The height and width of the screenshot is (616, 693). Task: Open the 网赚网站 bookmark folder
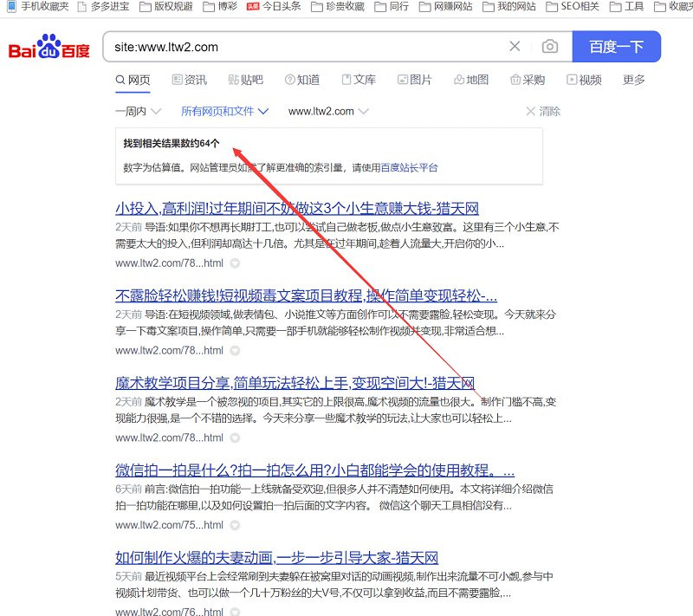[445, 7]
